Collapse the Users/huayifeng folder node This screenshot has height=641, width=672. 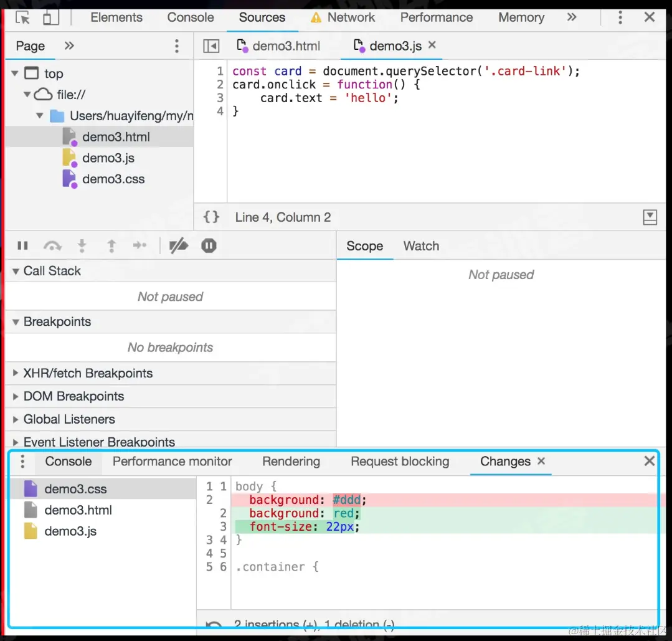tap(40, 115)
